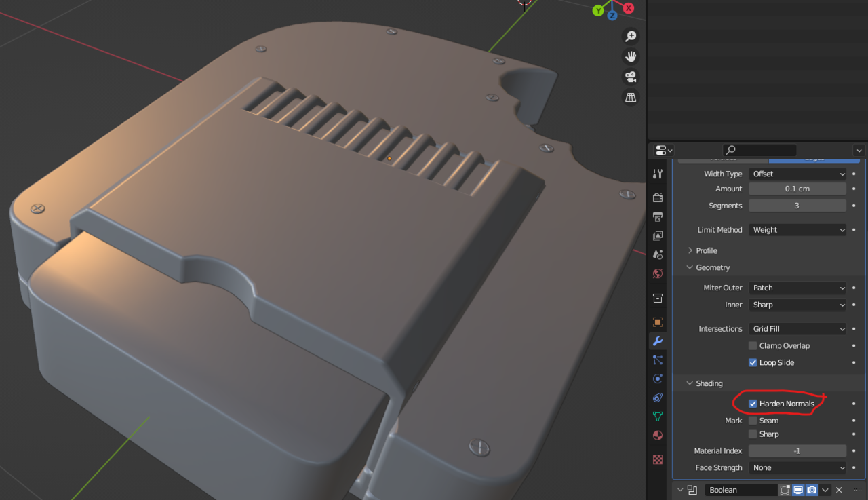Image resolution: width=868 pixels, height=500 pixels.
Task: Open the Modifier properties wrench tab
Action: tap(657, 341)
